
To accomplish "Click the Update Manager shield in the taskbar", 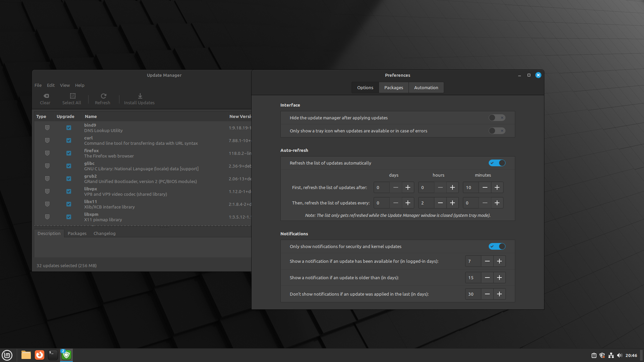I will point(66,355).
